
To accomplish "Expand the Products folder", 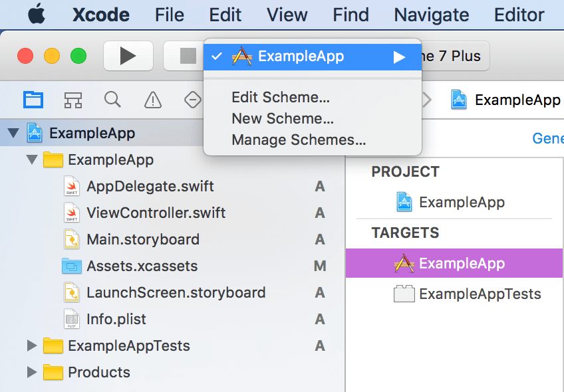I will pos(32,372).
